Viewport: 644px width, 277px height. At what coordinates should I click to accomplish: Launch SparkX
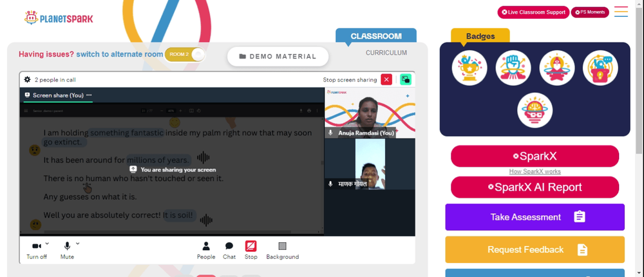click(x=535, y=156)
